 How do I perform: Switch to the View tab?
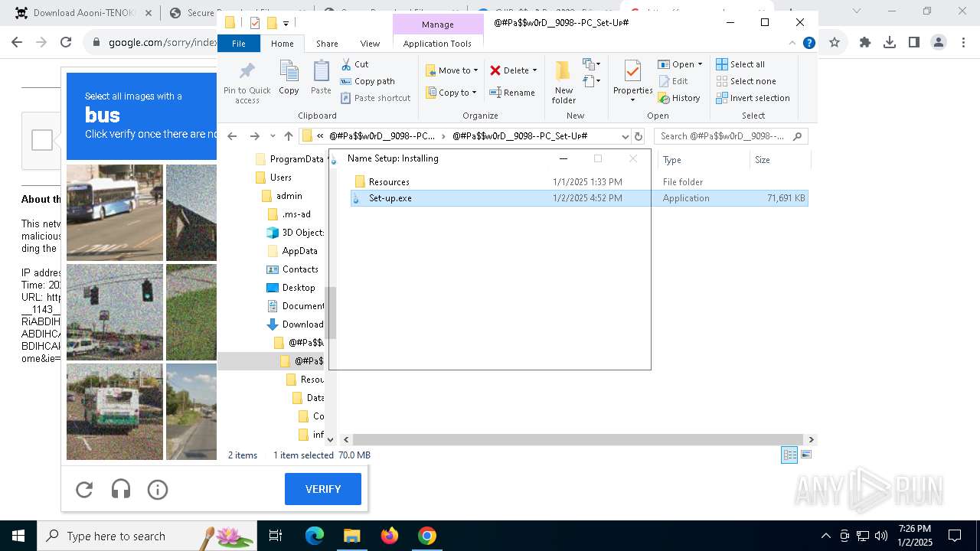pos(370,44)
